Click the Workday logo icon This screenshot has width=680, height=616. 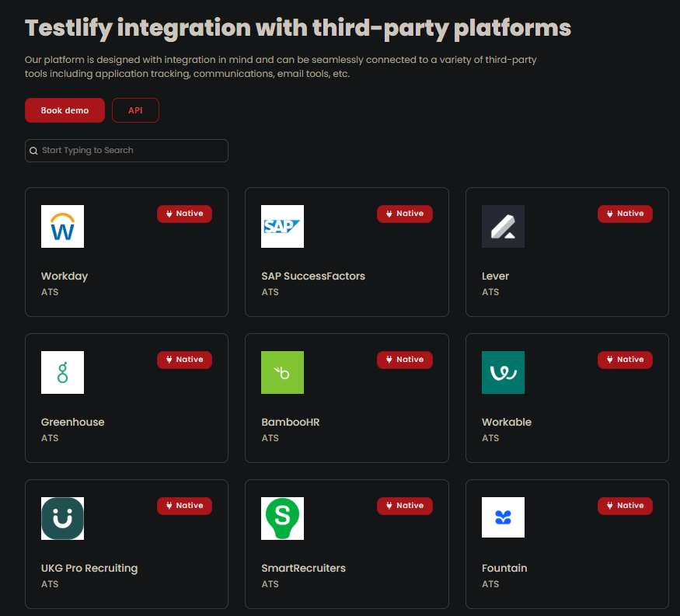coord(62,226)
